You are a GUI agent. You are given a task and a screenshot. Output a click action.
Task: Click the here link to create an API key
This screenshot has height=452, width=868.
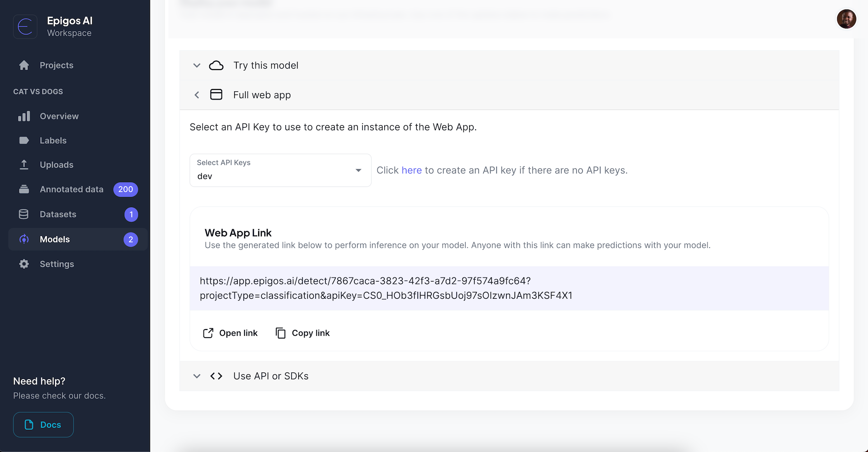pyautogui.click(x=411, y=170)
